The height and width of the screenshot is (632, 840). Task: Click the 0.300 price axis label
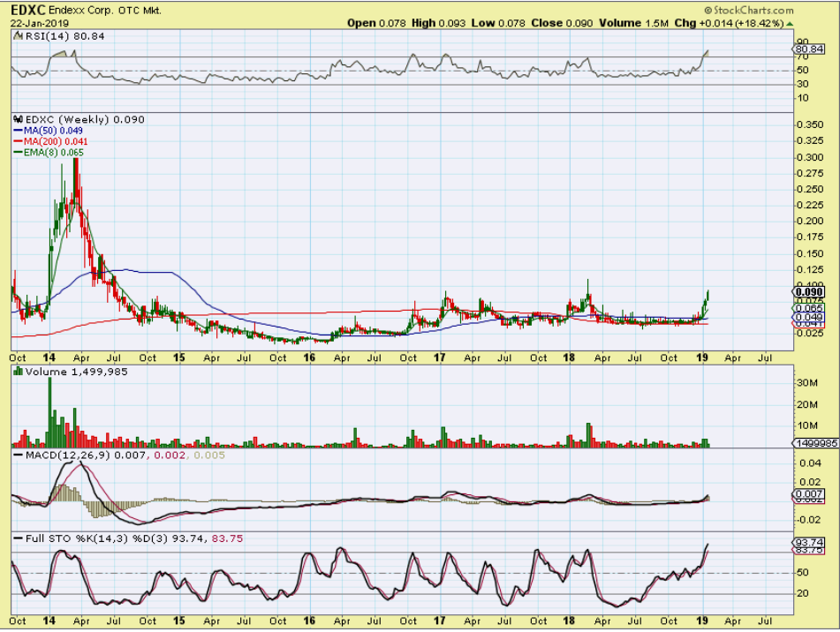809,157
